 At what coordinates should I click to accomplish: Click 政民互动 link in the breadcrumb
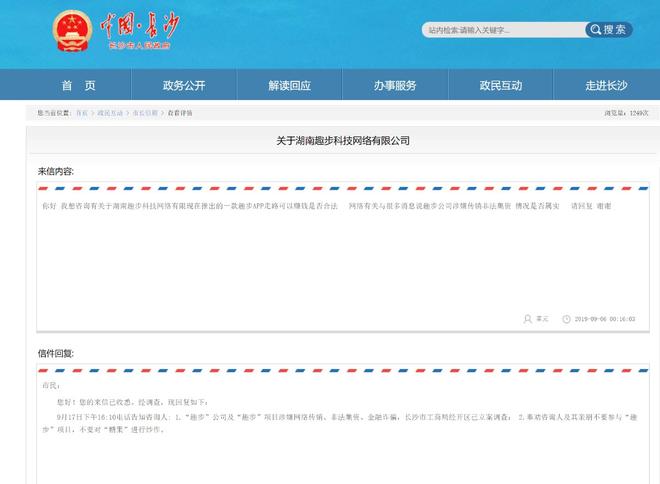coord(110,113)
